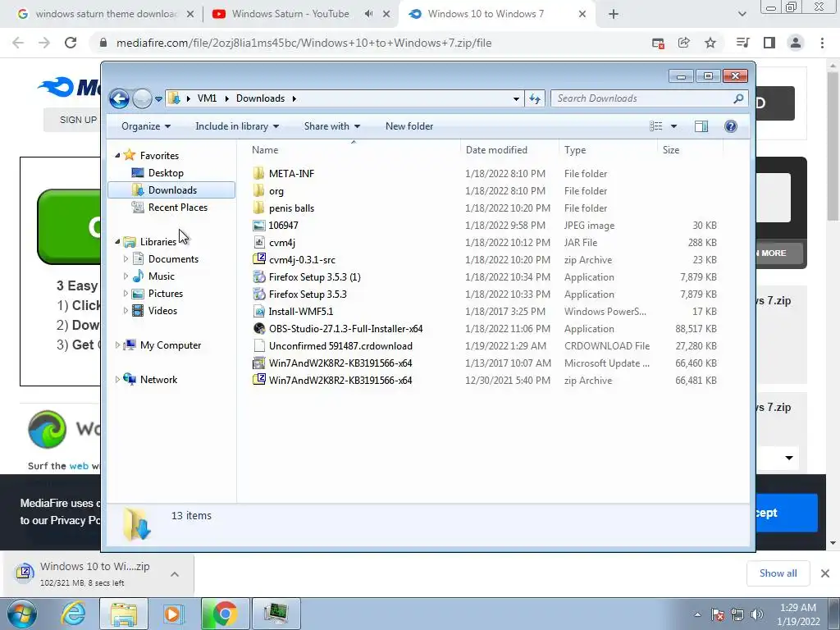Click Chrome reload button
840x630 pixels.
[71, 43]
